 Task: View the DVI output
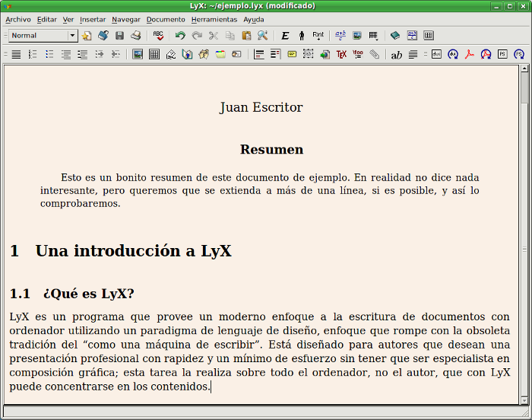tap(437, 54)
